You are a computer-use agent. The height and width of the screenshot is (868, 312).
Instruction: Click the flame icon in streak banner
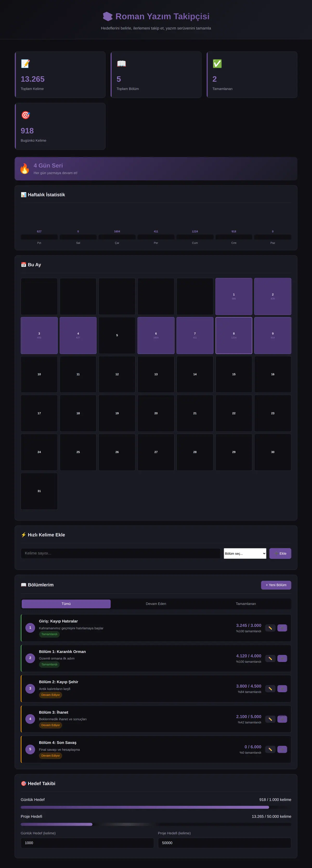click(25, 169)
